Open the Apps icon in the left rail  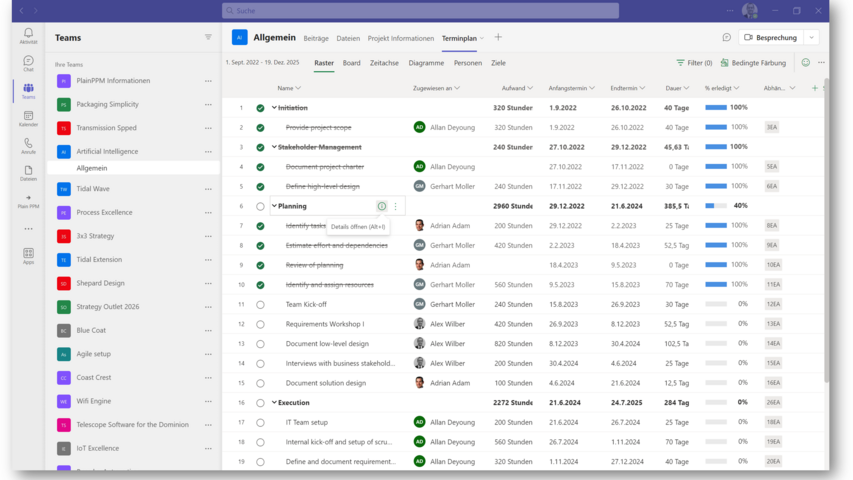point(28,255)
